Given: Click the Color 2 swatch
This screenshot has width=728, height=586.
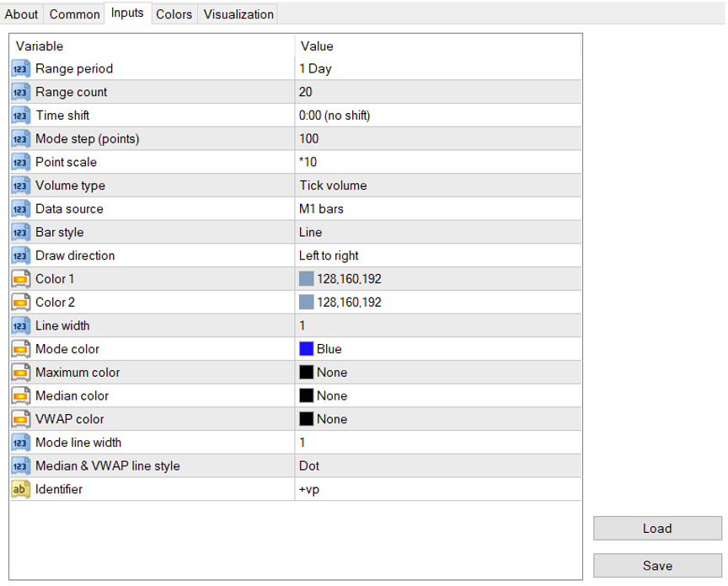Looking at the screenshot, I should 307,302.
